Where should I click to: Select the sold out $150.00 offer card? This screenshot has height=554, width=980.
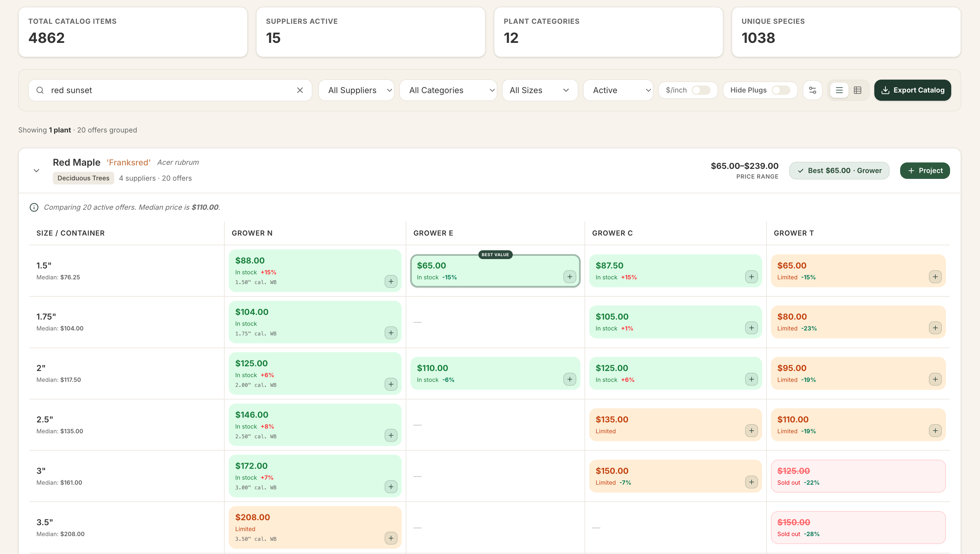pyautogui.click(x=858, y=527)
